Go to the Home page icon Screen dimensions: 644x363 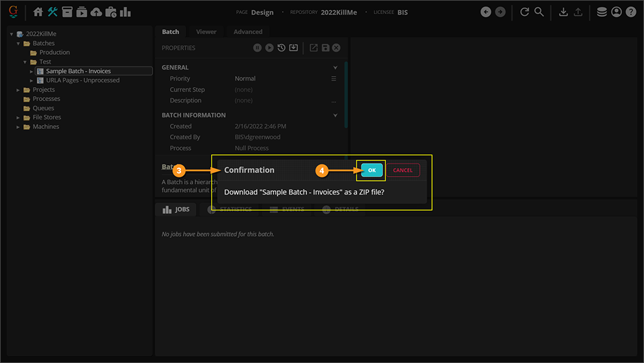click(38, 12)
